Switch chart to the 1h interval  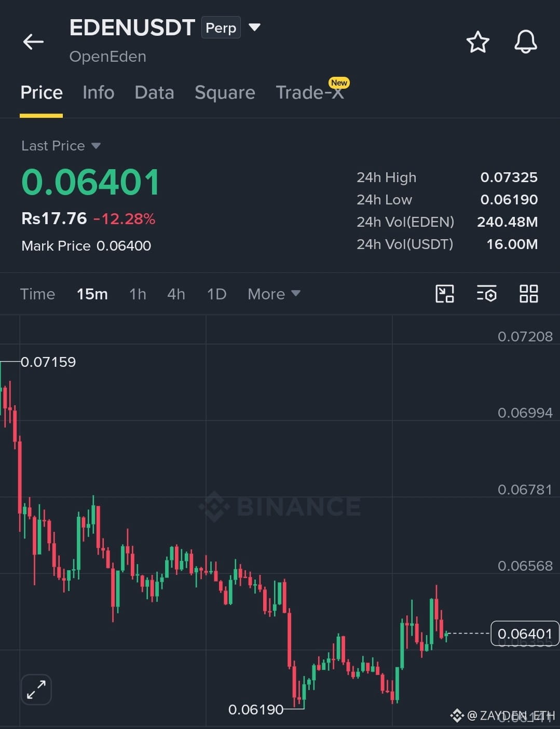coord(138,294)
